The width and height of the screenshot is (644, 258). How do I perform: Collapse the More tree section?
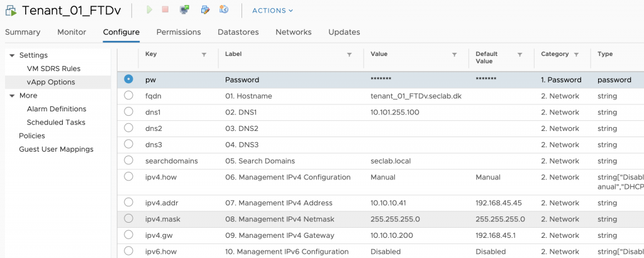[12, 96]
